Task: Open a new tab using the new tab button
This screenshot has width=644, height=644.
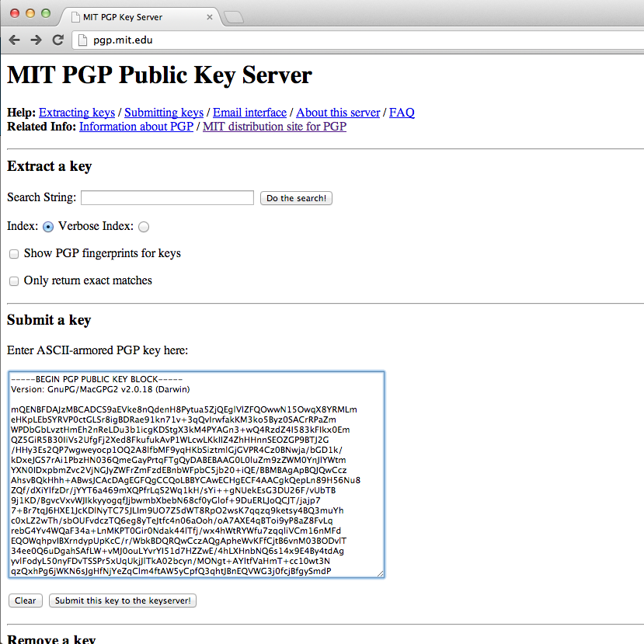Action: coord(232,16)
